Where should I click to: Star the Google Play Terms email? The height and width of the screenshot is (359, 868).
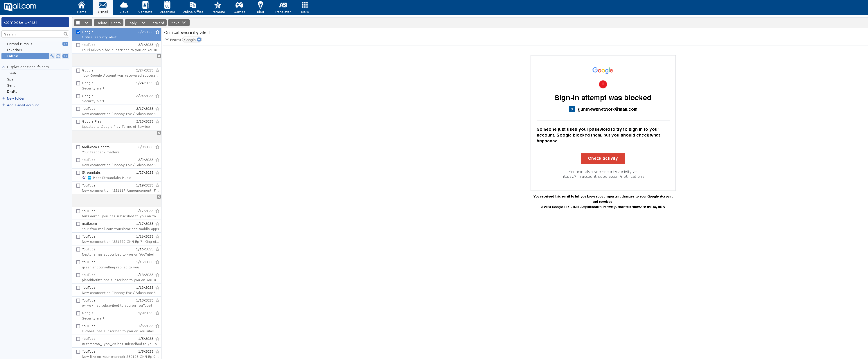(x=157, y=121)
